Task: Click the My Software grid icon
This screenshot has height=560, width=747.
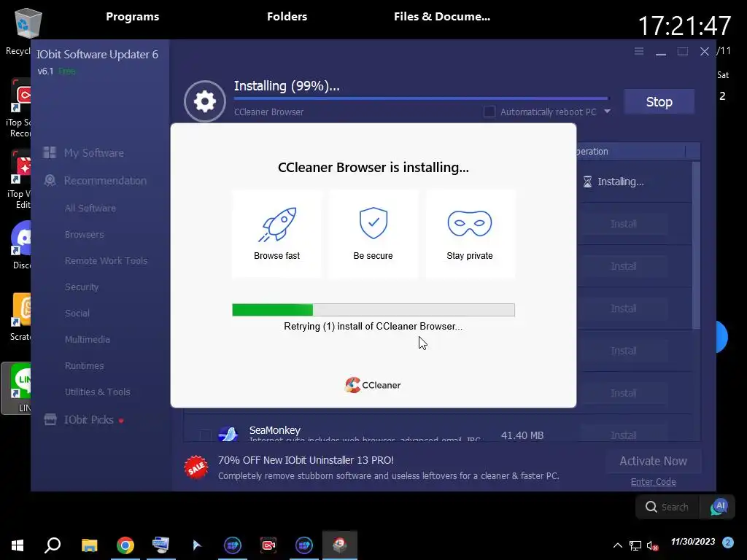Action: pos(50,152)
